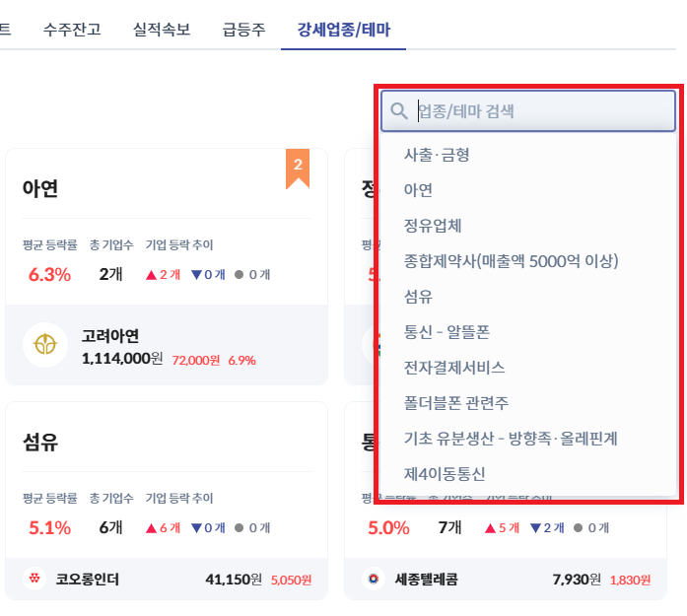Image resolution: width=687 pixels, height=616 pixels.
Task: Select 제4이동통신 option
Action: [x=445, y=474]
